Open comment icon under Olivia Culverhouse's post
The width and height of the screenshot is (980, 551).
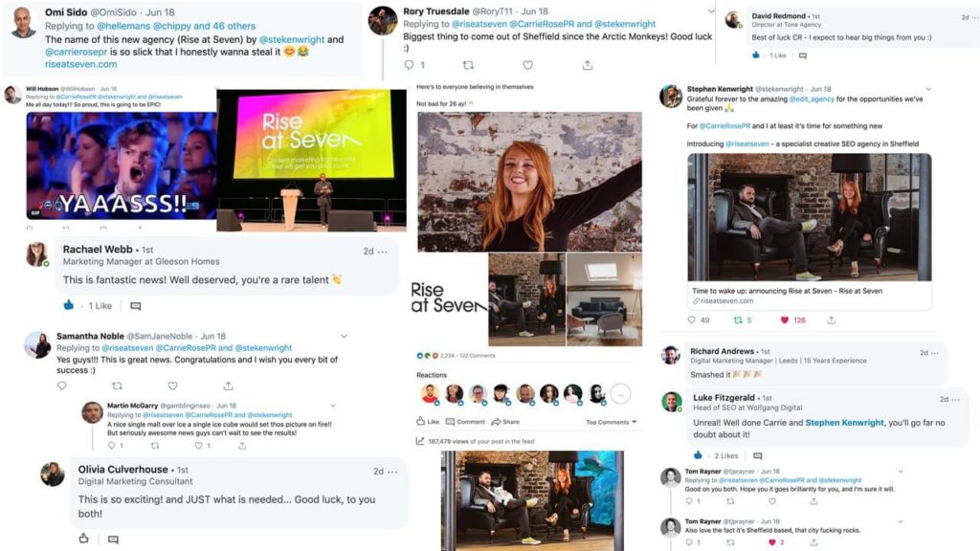click(113, 540)
